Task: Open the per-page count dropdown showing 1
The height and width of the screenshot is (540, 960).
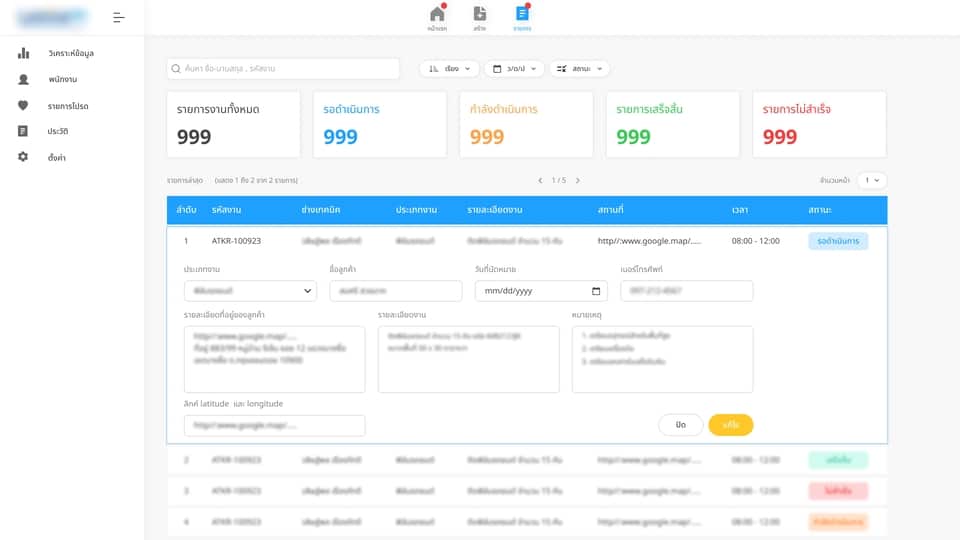Action: coord(872,180)
